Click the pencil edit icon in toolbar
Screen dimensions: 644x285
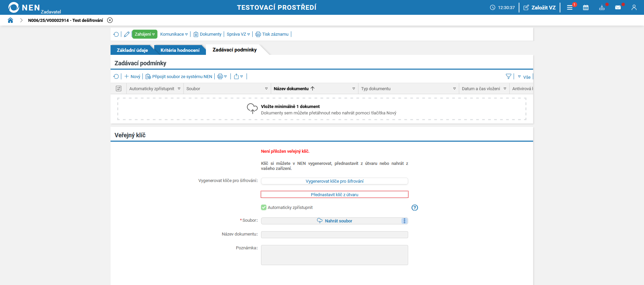click(x=127, y=34)
